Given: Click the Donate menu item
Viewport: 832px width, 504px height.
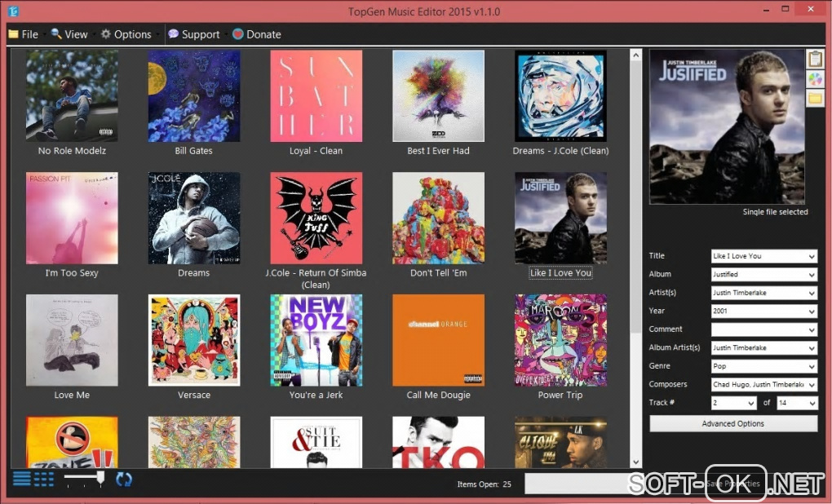Looking at the screenshot, I should pyautogui.click(x=257, y=34).
